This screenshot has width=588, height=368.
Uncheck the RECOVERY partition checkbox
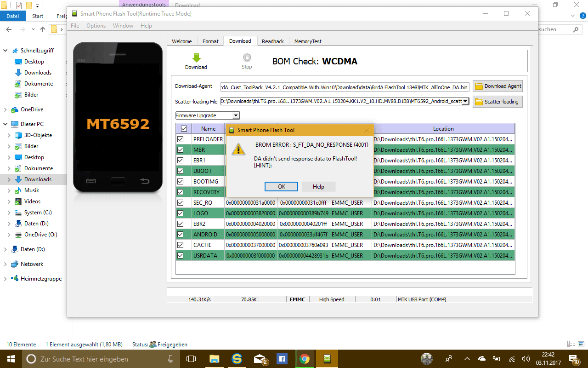(x=181, y=192)
